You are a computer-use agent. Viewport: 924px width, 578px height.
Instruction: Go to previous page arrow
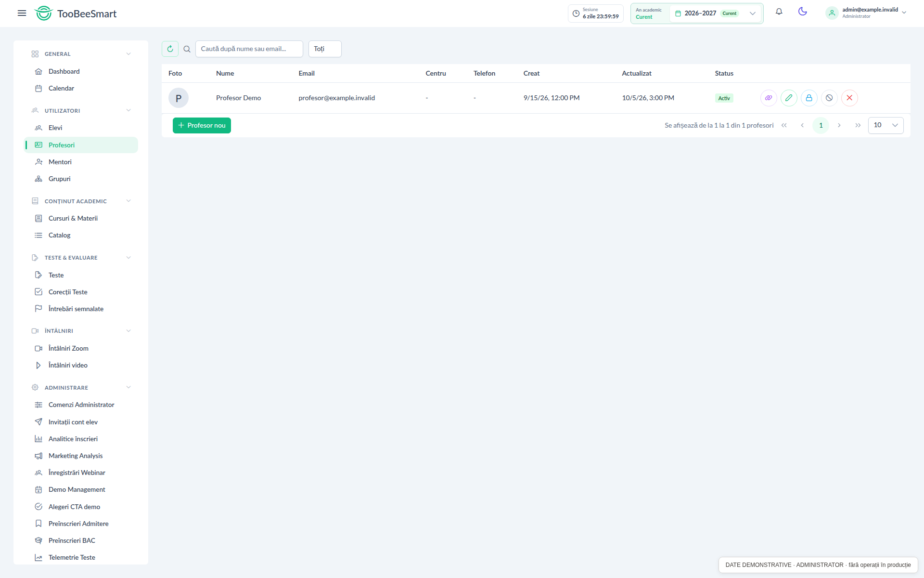pyautogui.click(x=802, y=125)
